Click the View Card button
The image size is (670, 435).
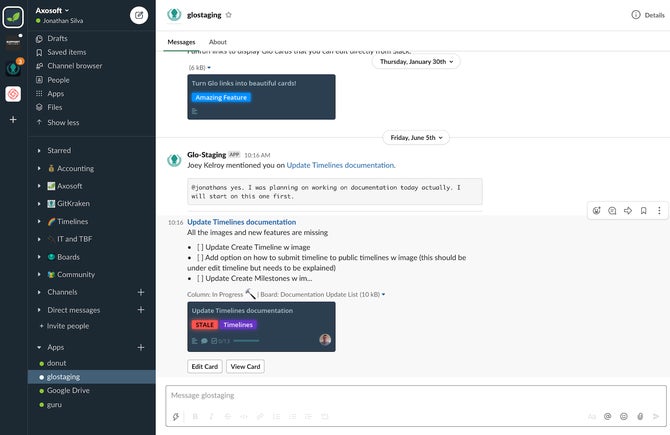[245, 367]
